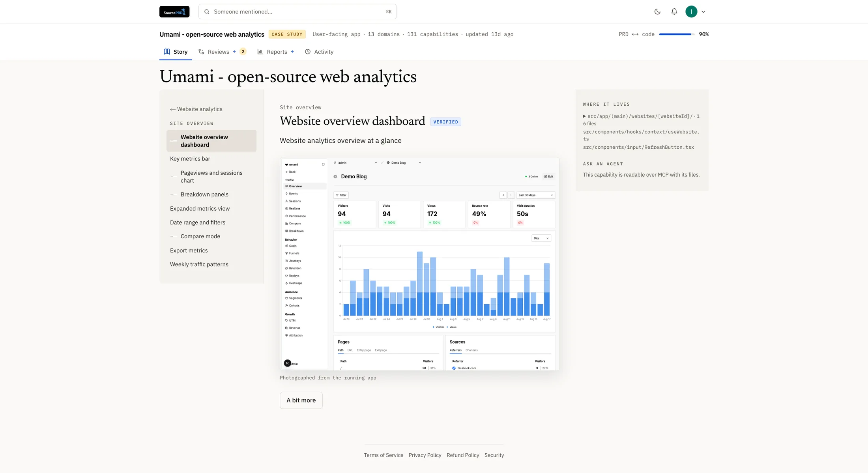Click the "Website overview dashboard" main heading

pyautogui.click(x=352, y=121)
